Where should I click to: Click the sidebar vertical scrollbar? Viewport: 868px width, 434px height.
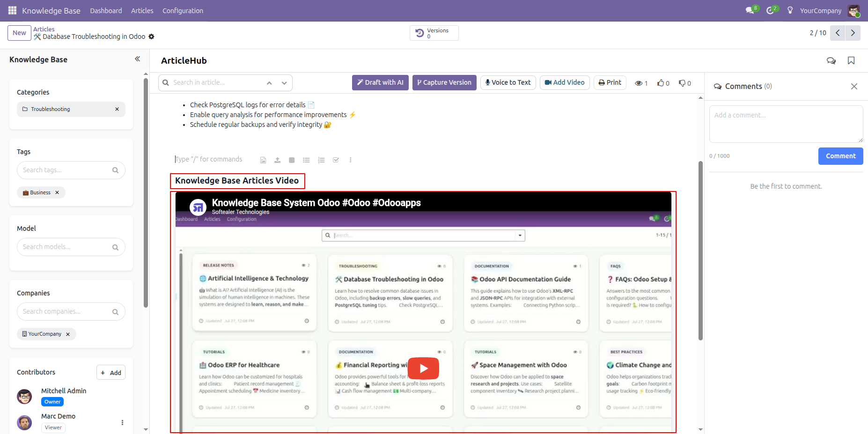click(x=146, y=192)
